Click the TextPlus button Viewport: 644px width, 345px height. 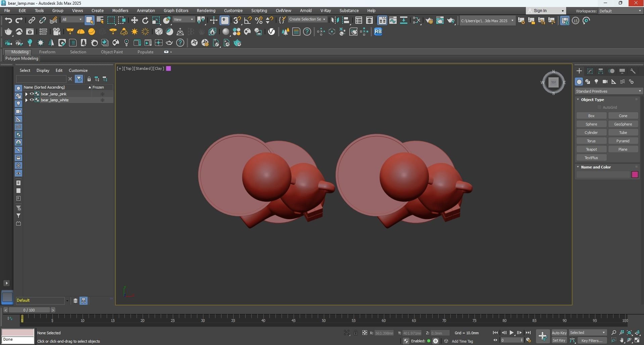[591, 158]
